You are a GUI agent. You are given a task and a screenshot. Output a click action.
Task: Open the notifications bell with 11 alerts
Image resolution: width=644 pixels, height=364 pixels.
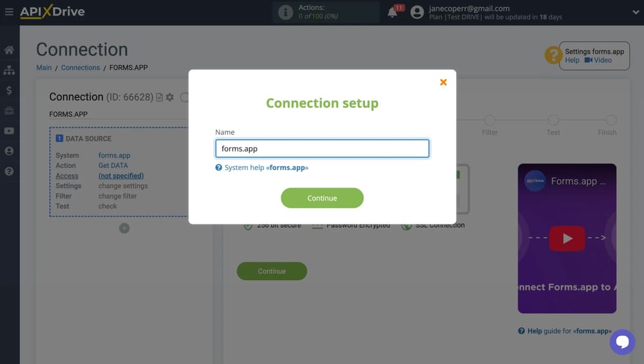[392, 12]
